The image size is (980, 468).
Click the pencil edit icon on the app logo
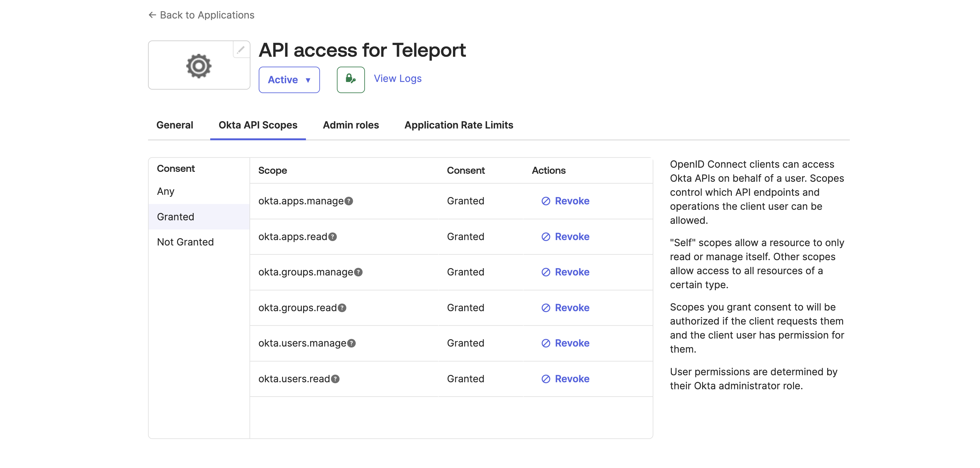coord(241,49)
